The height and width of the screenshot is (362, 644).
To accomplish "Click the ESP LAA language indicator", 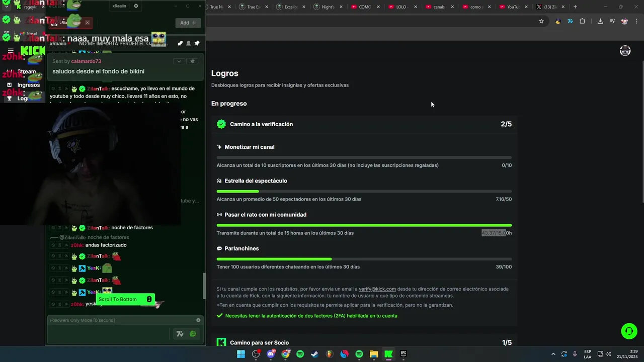I will 588,354.
